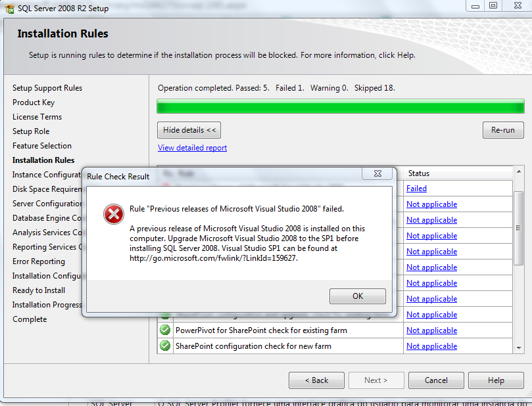Image resolution: width=532 pixels, height=406 pixels.
Task: Cancel the SQL Server setup
Action: coord(436,380)
